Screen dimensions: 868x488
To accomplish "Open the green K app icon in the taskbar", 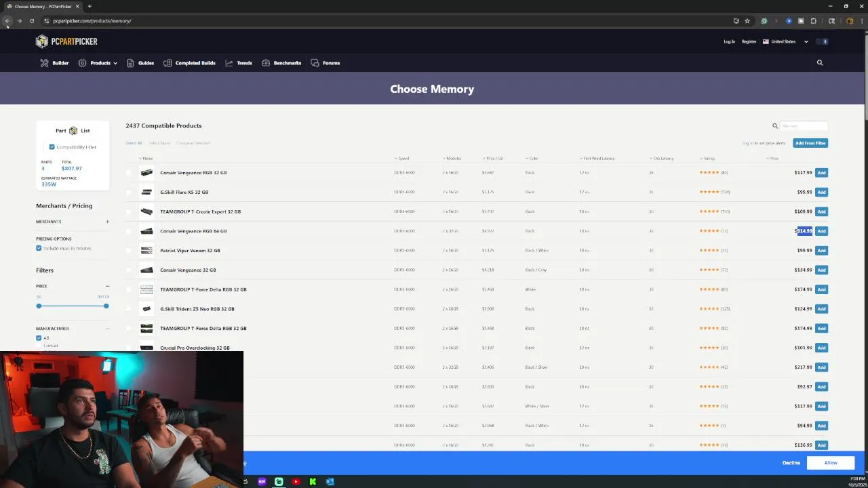I will coord(313,481).
